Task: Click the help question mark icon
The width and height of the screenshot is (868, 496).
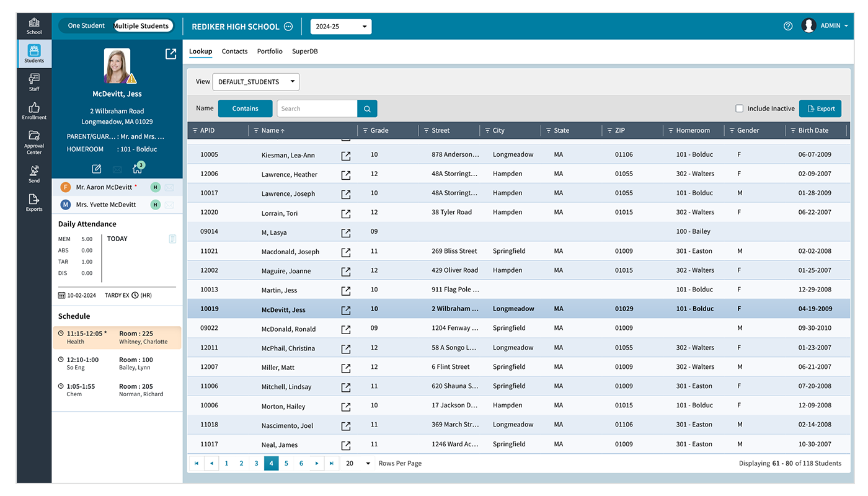Action: [787, 25]
